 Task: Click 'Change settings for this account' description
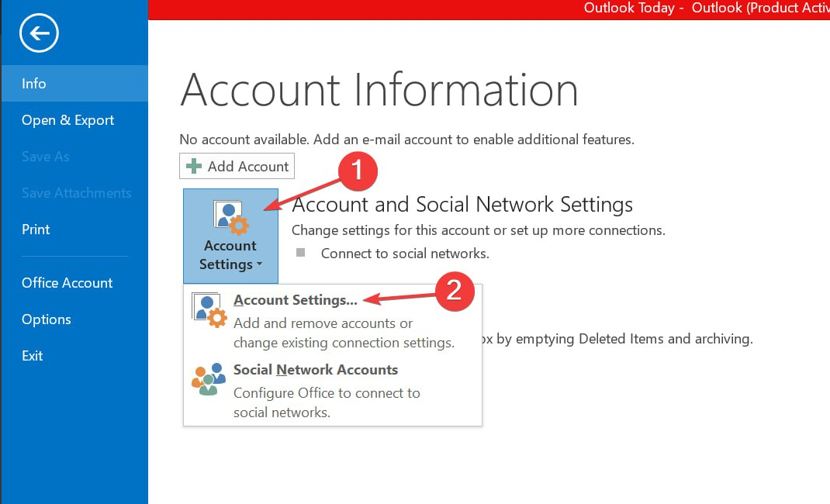coord(479,230)
